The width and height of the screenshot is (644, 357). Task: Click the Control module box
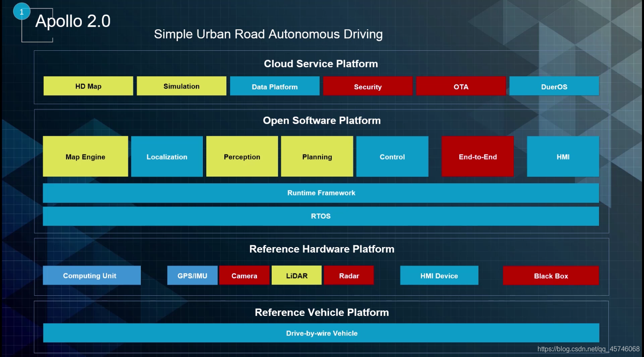pyautogui.click(x=392, y=156)
